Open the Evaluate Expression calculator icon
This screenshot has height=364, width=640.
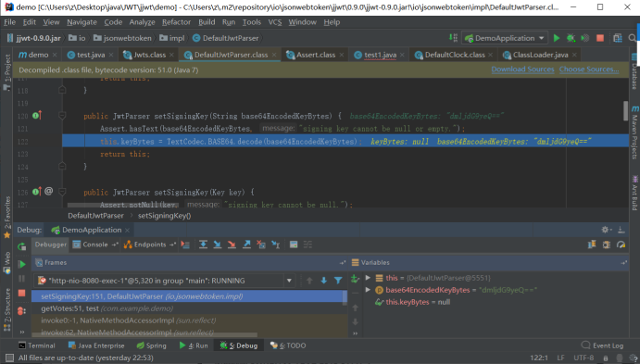(x=294, y=245)
